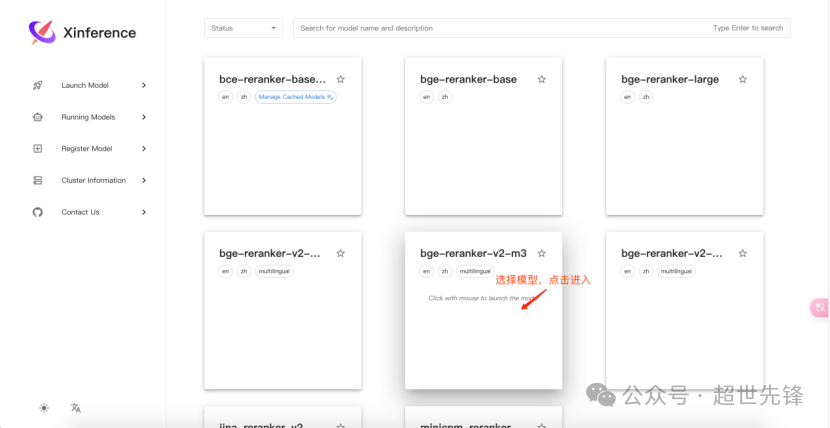This screenshot has height=428, width=830.
Task: Open the bce-reranker-base card title
Action: click(x=273, y=79)
